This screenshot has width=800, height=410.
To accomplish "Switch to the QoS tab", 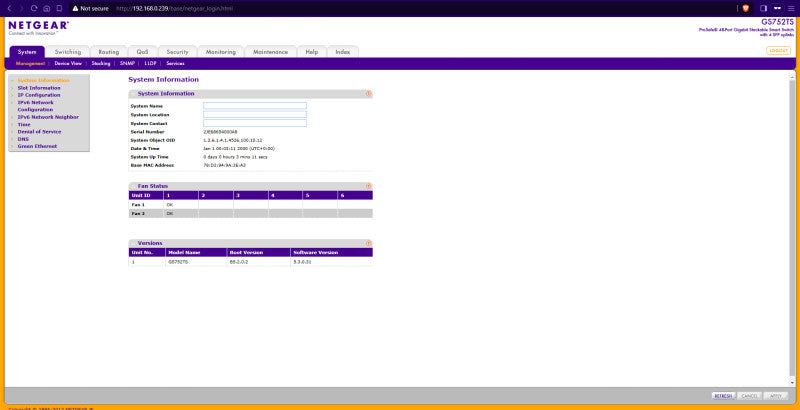I will click(x=142, y=52).
